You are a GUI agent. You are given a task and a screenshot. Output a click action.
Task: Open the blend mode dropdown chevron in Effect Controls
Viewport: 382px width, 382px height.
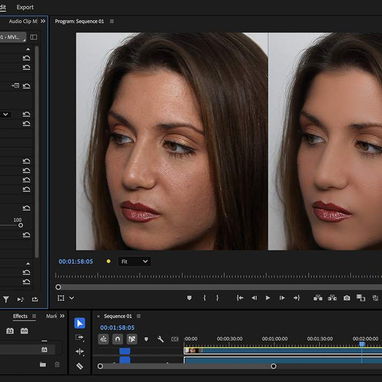(x=6, y=114)
